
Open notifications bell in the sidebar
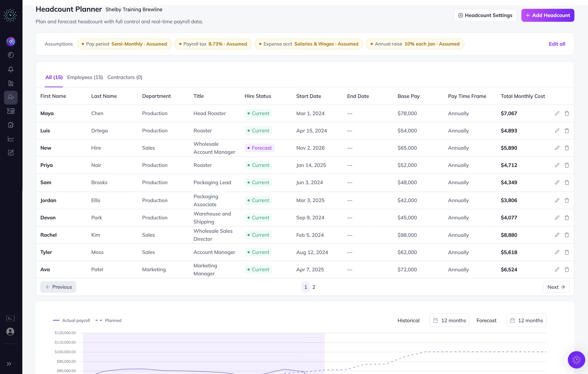coord(11,69)
